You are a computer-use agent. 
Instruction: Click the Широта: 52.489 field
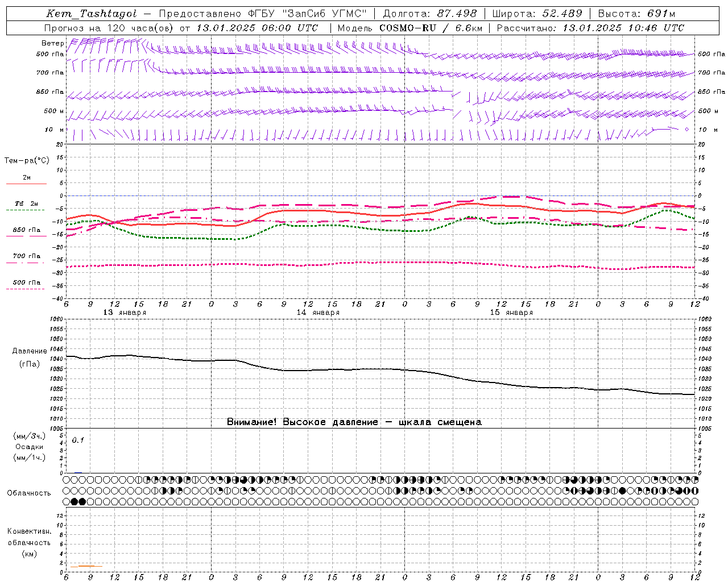tap(537, 14)
